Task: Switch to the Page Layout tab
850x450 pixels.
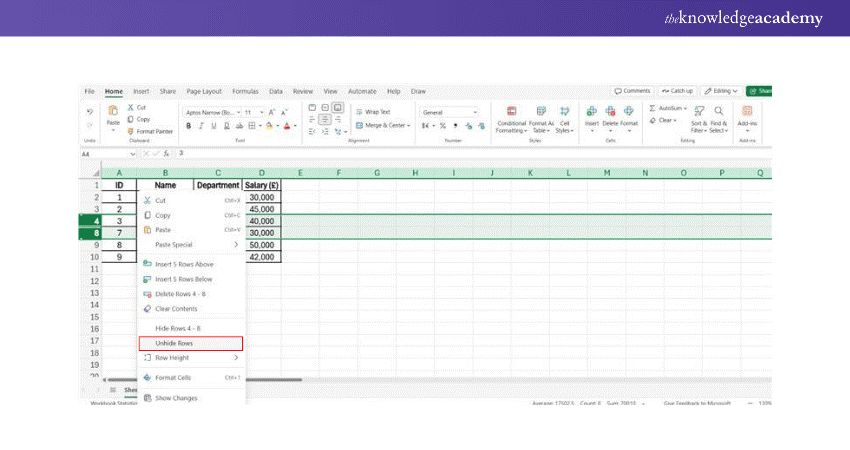Action: click(203, 91)
